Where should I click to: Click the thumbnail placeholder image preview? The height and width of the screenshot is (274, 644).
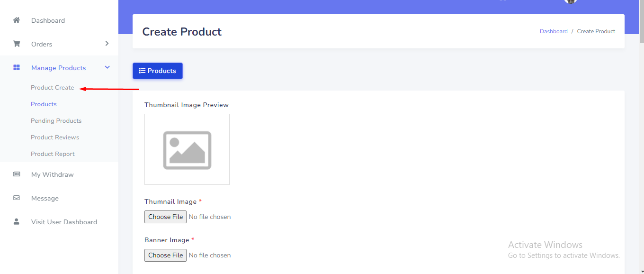point(187,149)
